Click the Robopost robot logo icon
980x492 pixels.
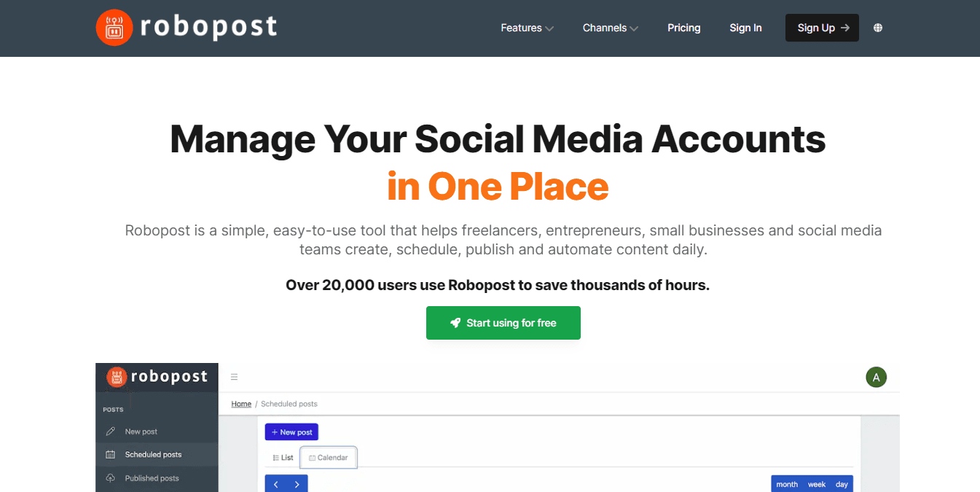(113, 28)
